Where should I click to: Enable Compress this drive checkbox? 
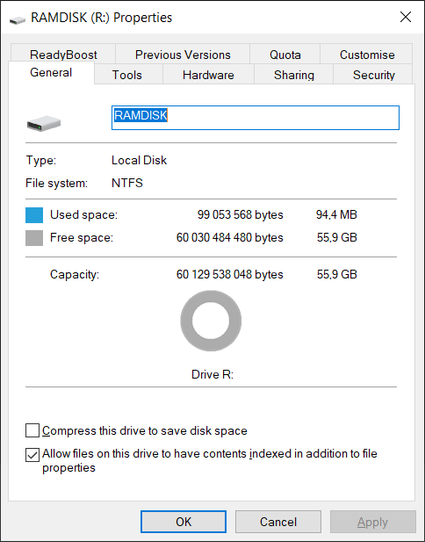coord(32,431)
